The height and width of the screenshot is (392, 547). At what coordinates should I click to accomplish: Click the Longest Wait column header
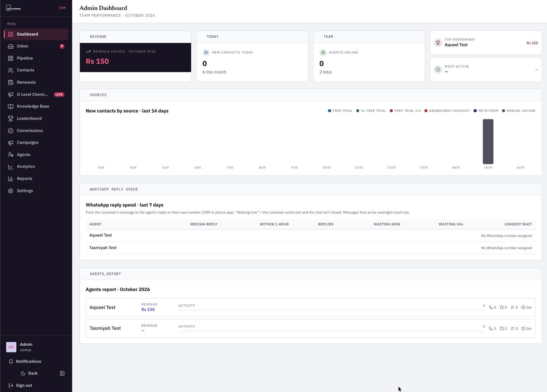[x=518, y=224]
